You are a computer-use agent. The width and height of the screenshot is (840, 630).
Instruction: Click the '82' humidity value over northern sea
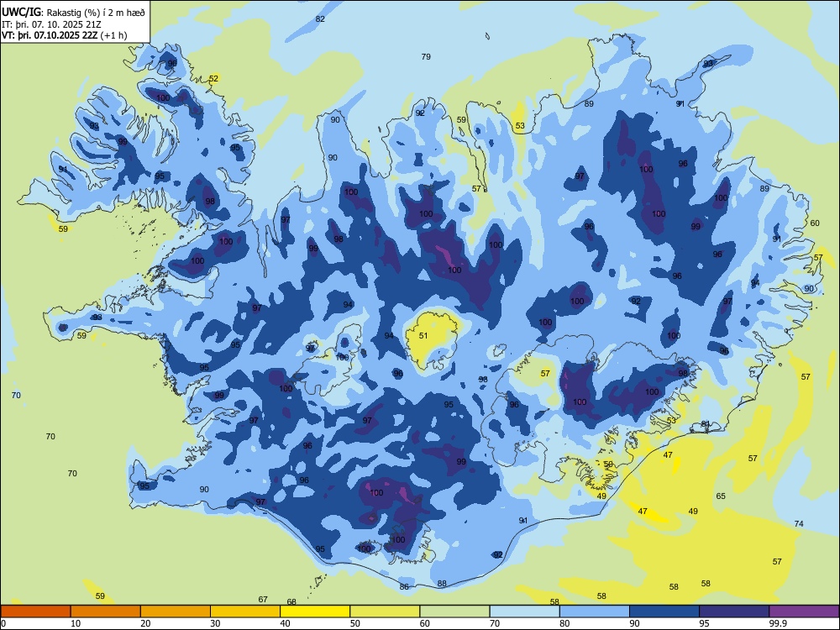point(320,18)
